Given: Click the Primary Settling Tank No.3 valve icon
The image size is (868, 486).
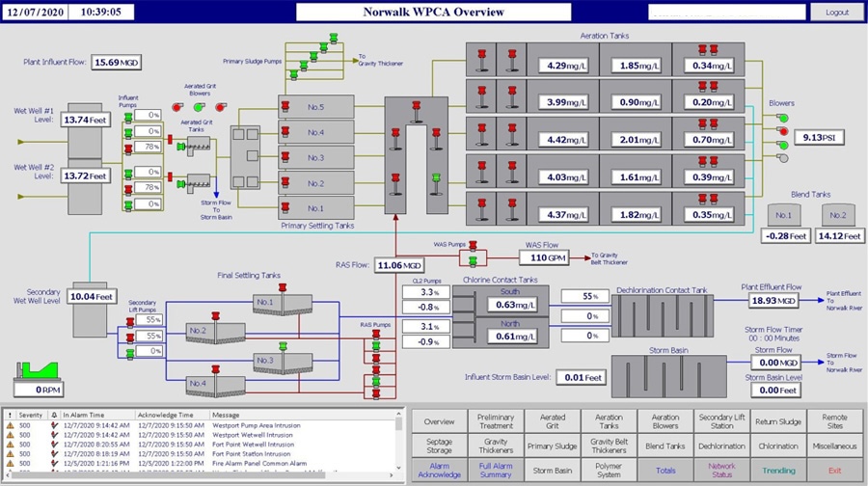Looking at the screenshot, I should 285,157.
